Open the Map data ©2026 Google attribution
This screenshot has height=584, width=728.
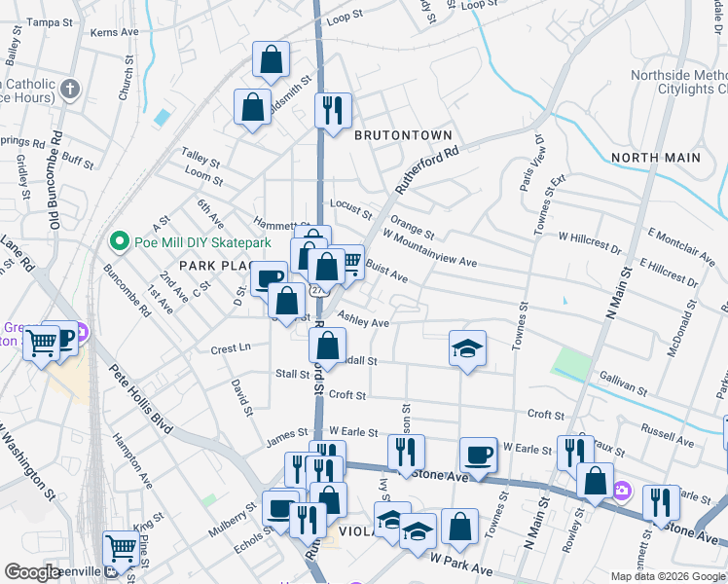click(x=669, y=576)
